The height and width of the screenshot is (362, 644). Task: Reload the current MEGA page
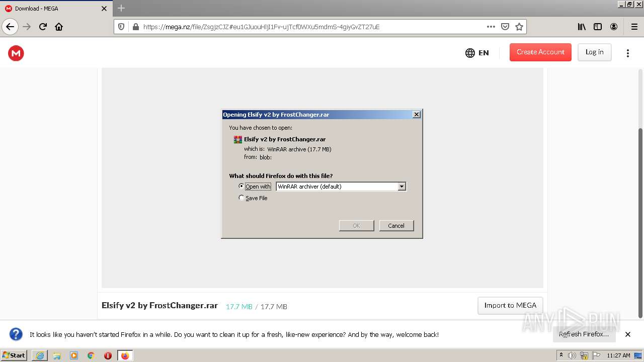(x=43, y=27)
